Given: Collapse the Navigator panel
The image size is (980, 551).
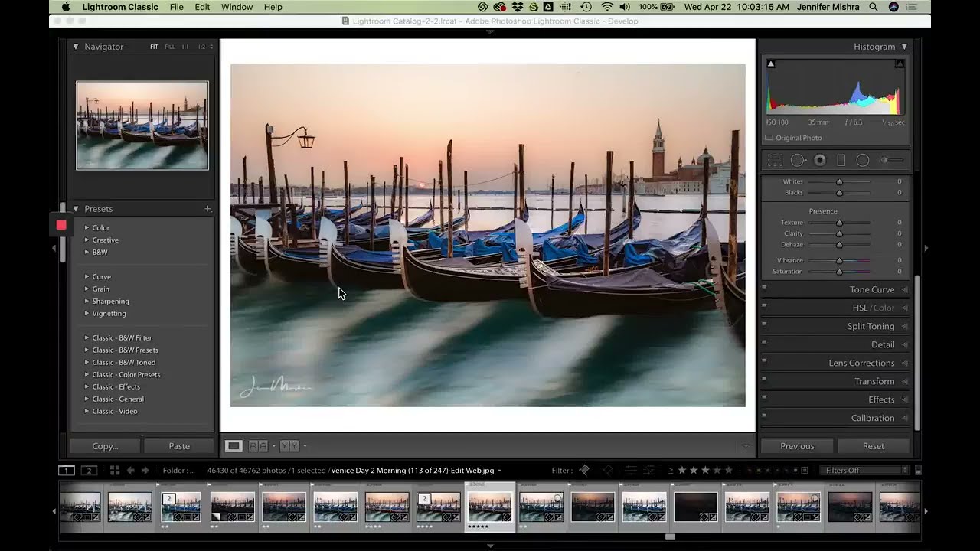Looking at the screenshot, I should [x=76, y=47].
